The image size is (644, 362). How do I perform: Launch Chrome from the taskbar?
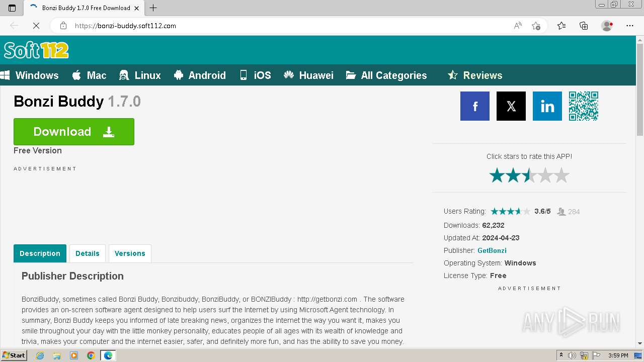point(91,355)
